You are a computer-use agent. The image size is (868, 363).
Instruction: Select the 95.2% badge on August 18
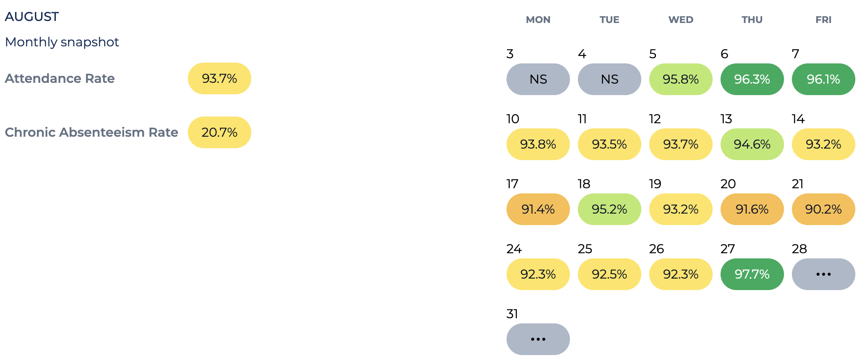pyautogui.click(x=609, y=209)
